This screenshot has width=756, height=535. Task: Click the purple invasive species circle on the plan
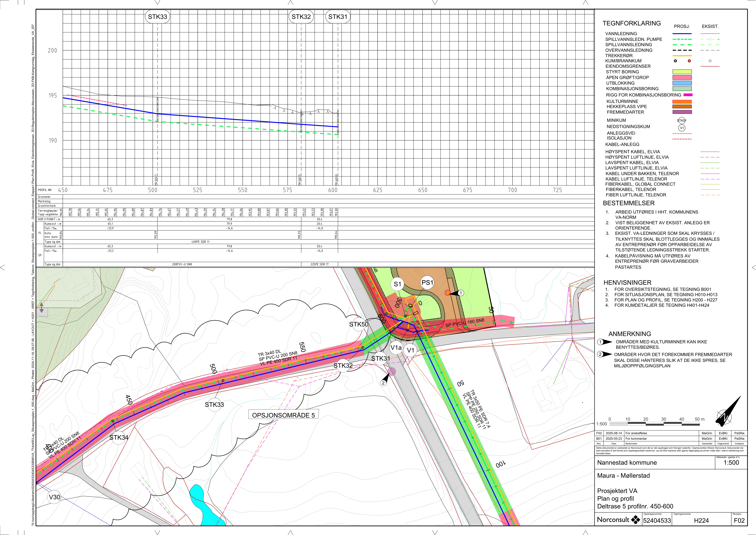[392, 371]
